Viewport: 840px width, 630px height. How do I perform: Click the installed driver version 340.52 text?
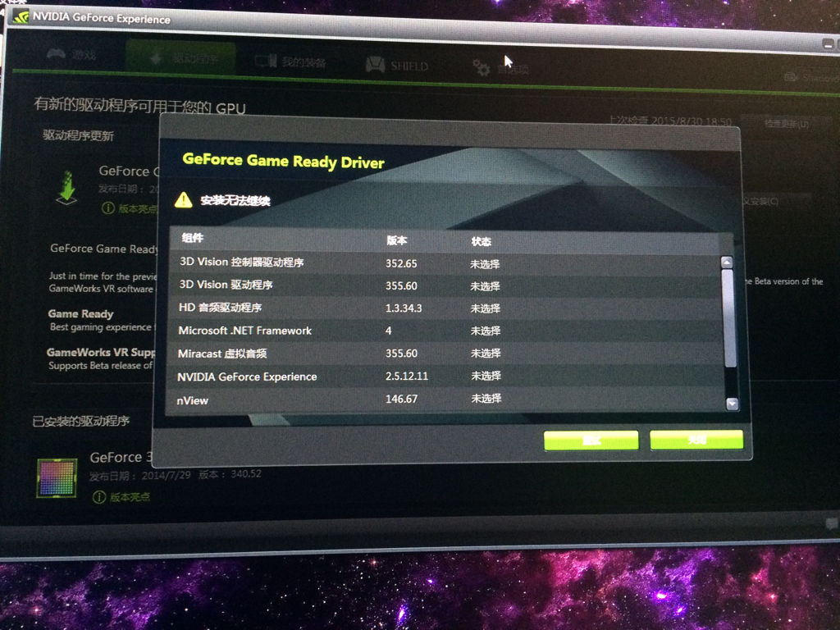(x=246, y=473)
